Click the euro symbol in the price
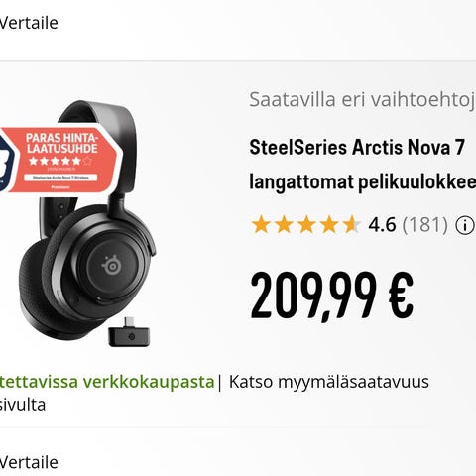Viewport: 476px width, 476px height. (401, 295)
